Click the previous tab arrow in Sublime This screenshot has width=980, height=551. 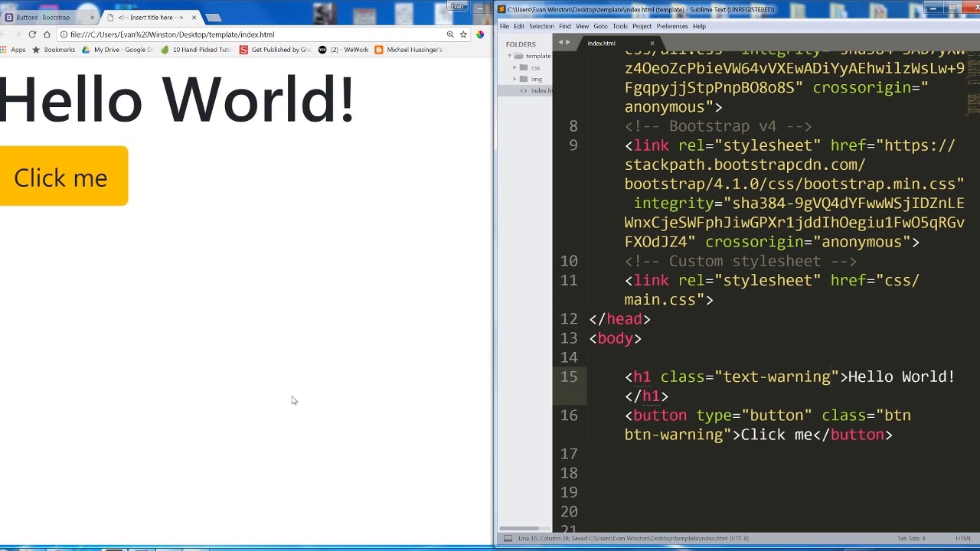pyautogui.click(x=560, y=42)
